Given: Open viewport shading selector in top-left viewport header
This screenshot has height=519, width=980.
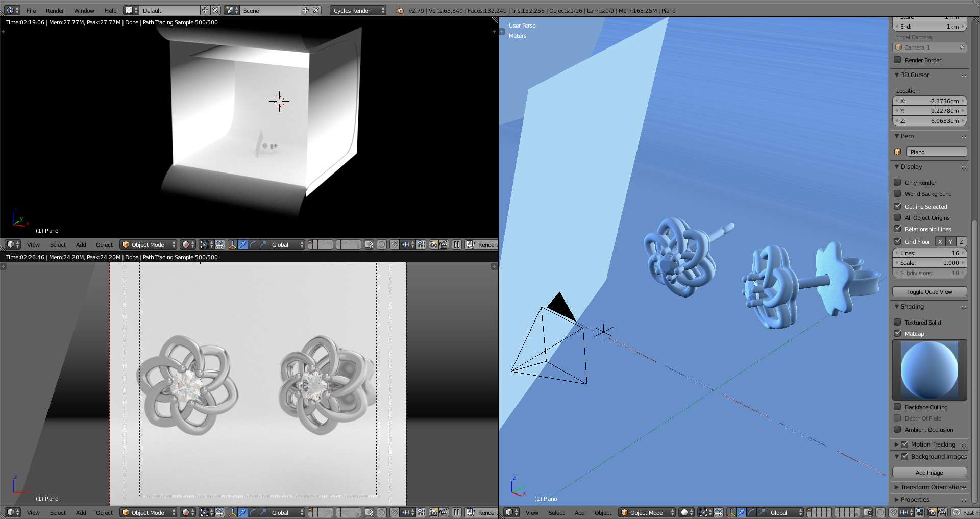Looking at the screenshot, I should (x=188, y=244).
